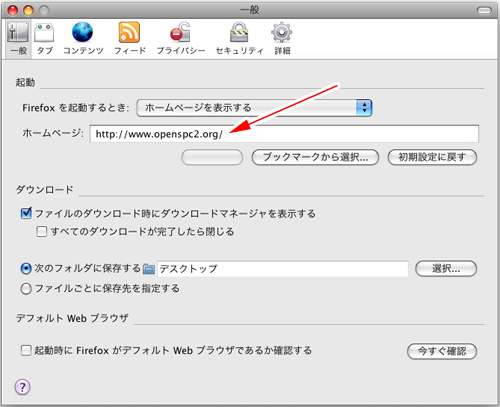Open the タブ (Tabs) preferences pane
This screenshot has width=500, height=407.
[44, 39]
